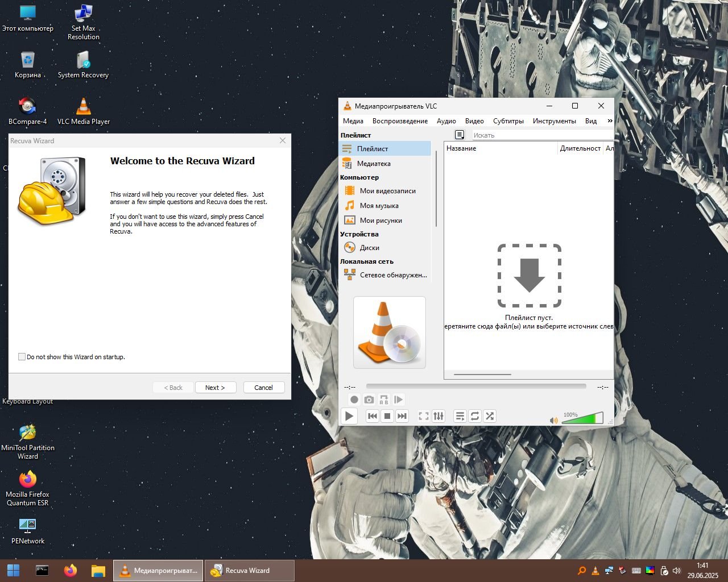
Task: Toggle the playlist view icon
Action: [460, 416]
